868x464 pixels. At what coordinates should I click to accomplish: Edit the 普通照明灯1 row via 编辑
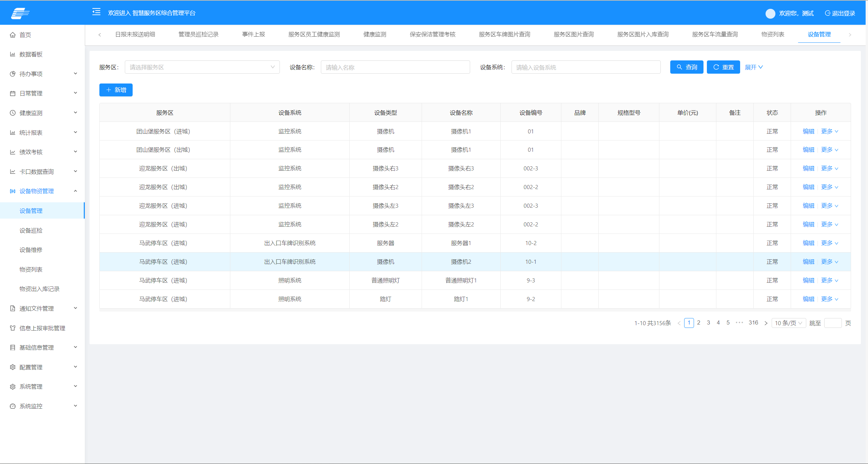[x=808, y=280]
